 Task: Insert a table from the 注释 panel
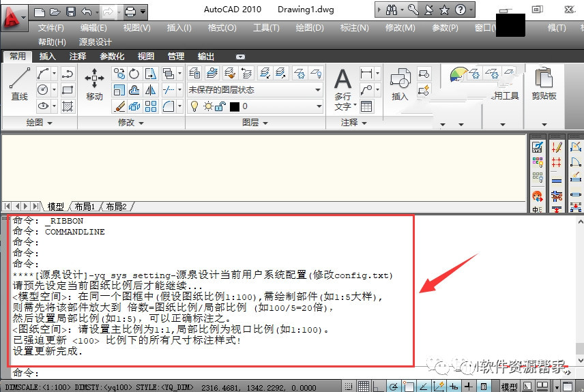click(x=366, y=106)
